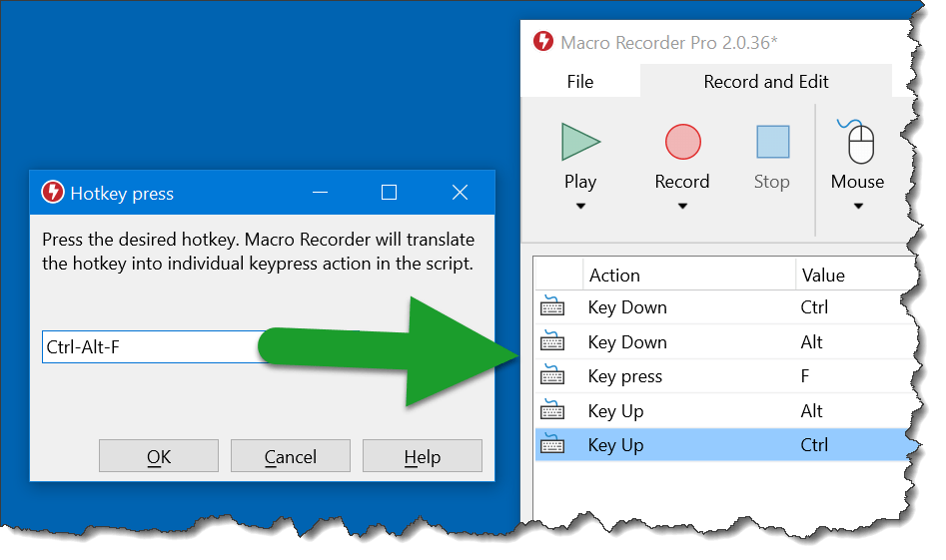The height and width of the screenshot is (560, 946).
Task: Click the green Play triangle icon
Action: (x=580, y=142)
